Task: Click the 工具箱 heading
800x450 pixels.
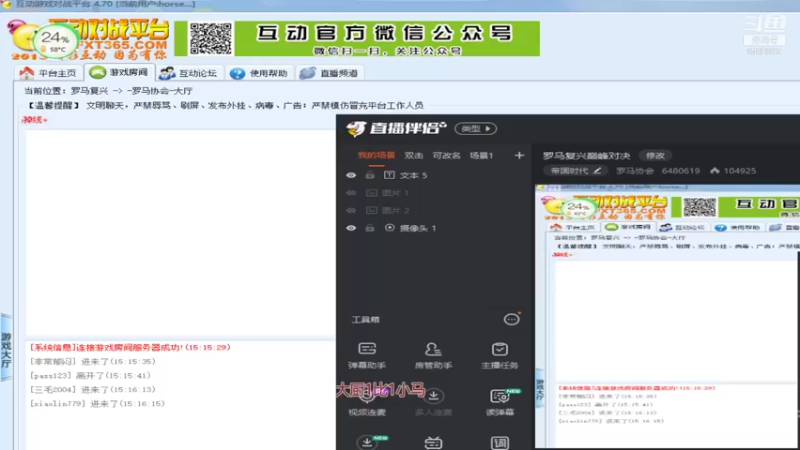Action: [x=366, y=319]
